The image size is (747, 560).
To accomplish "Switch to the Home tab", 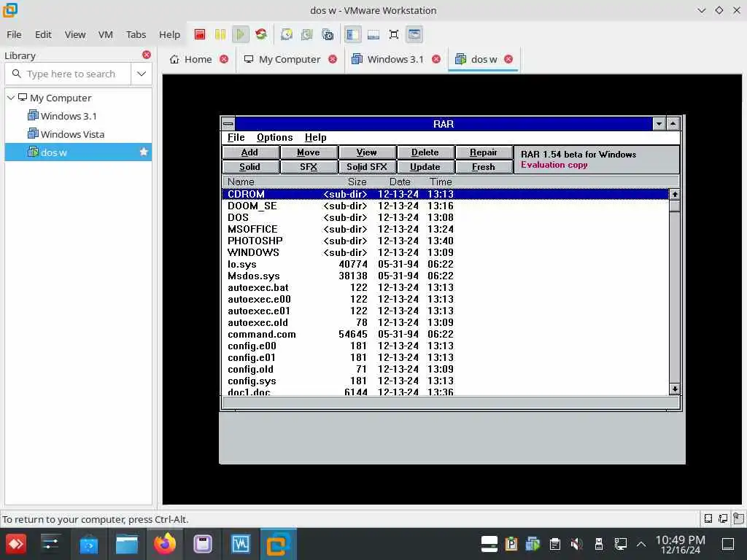I will coord(191,59).
